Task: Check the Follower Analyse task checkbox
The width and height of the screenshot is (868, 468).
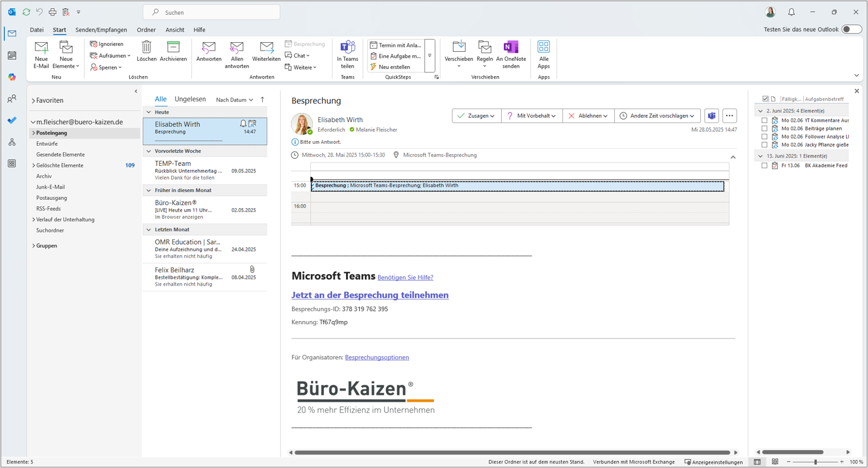Action: coord(765,137)
